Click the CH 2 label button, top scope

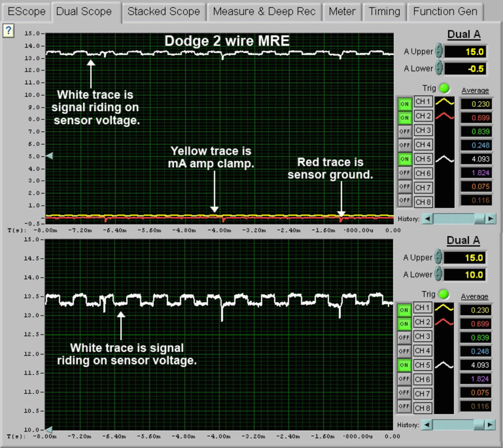tap(423, 116)
